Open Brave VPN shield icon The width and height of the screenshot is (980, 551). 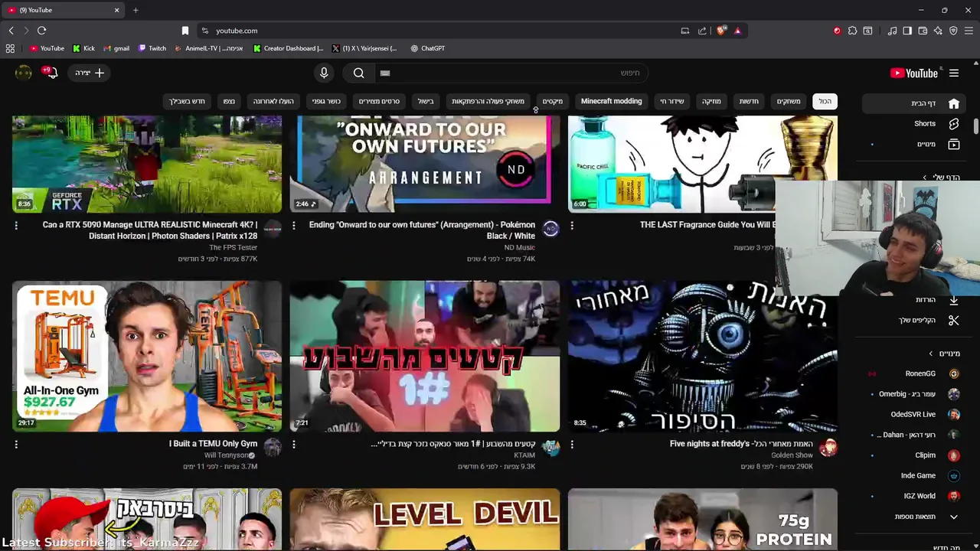[953, 31]
